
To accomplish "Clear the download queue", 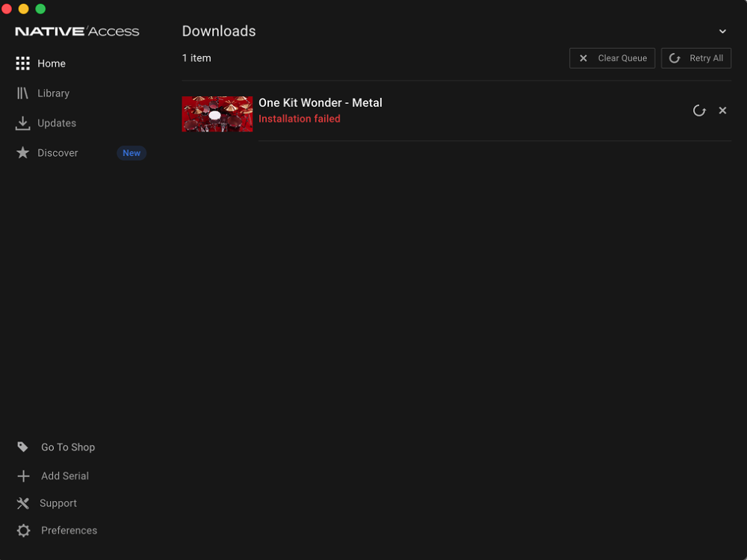I will [x=613, y=58].
